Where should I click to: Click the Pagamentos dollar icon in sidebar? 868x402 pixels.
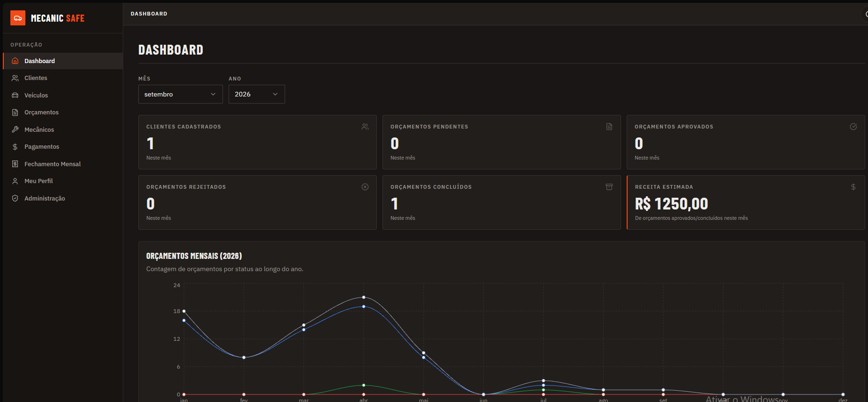click(x=15, y=147)
